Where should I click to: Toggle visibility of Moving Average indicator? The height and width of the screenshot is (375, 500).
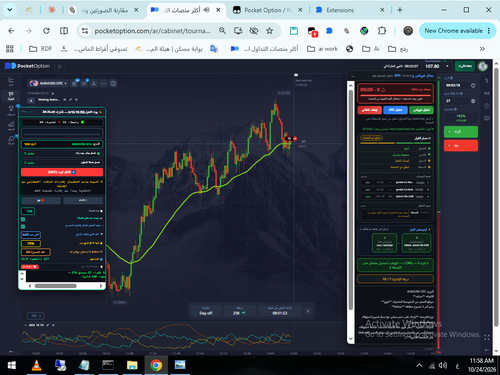click(65, 100)
